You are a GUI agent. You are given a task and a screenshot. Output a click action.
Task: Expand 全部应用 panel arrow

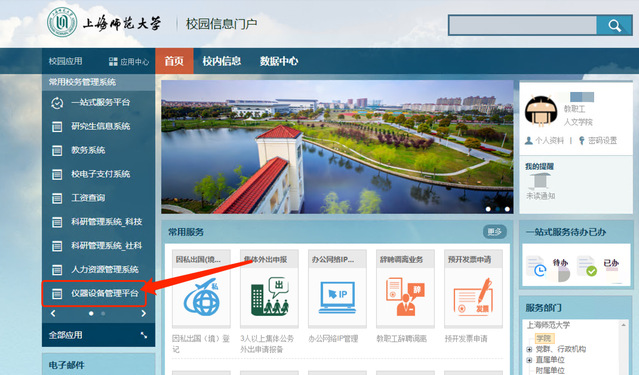[144, 335]
